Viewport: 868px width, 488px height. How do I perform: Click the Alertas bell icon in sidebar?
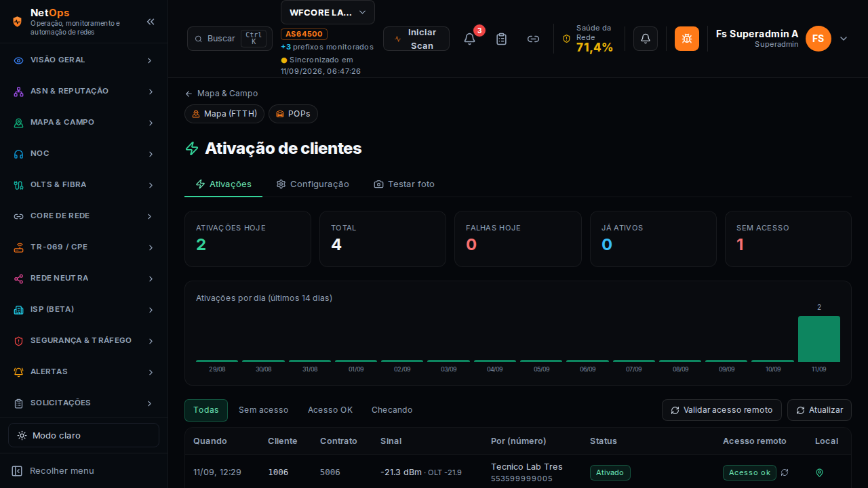point(19,372)
